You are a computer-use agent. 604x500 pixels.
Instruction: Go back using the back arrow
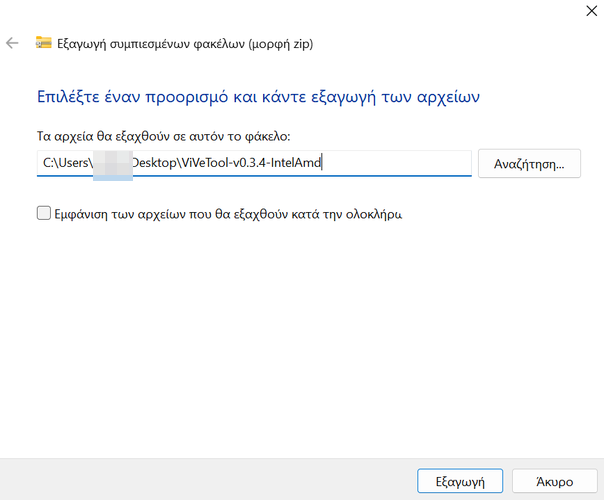point(12,43)
